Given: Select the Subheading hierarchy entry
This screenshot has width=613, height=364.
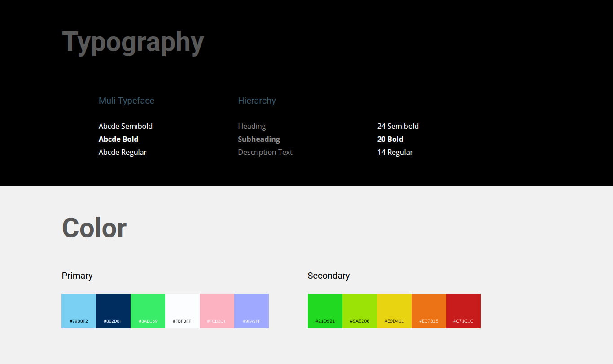Looking at the screenshot, I should (x=259, y=139).
